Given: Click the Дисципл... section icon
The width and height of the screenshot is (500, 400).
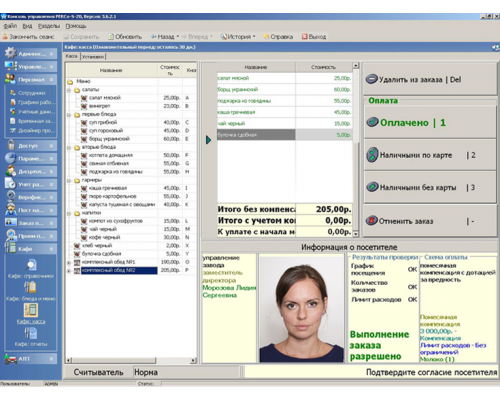Looking at the screenshot, I should click(x=10, y=171).
